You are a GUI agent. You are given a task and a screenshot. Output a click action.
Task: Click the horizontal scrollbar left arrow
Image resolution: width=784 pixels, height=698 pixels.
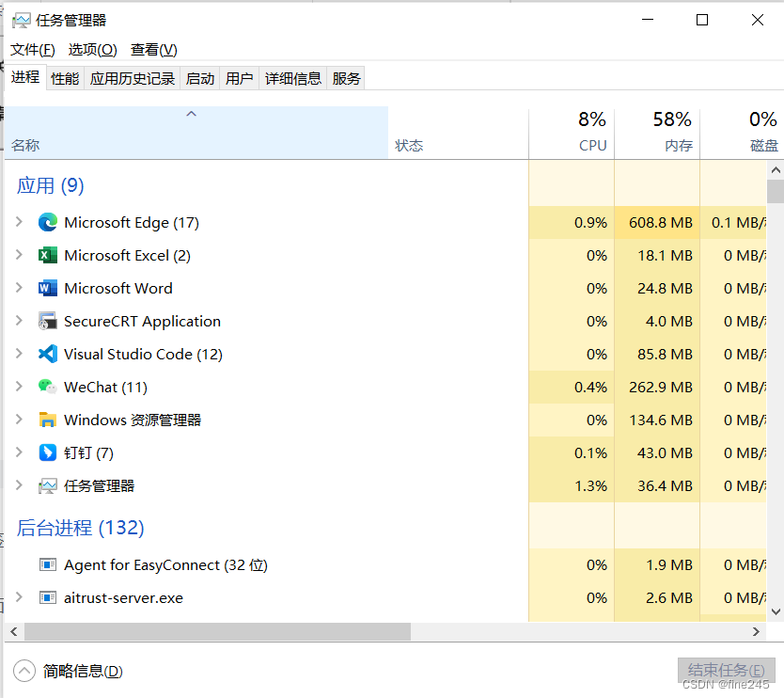tap(14, 632)
